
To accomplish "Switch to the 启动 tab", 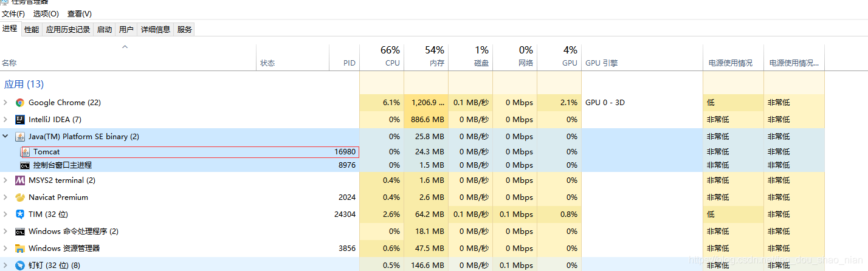I will (105, 29).
